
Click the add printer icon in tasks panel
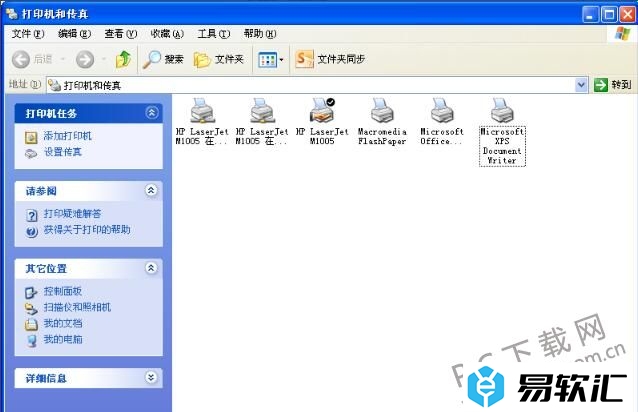coord(31,137)
